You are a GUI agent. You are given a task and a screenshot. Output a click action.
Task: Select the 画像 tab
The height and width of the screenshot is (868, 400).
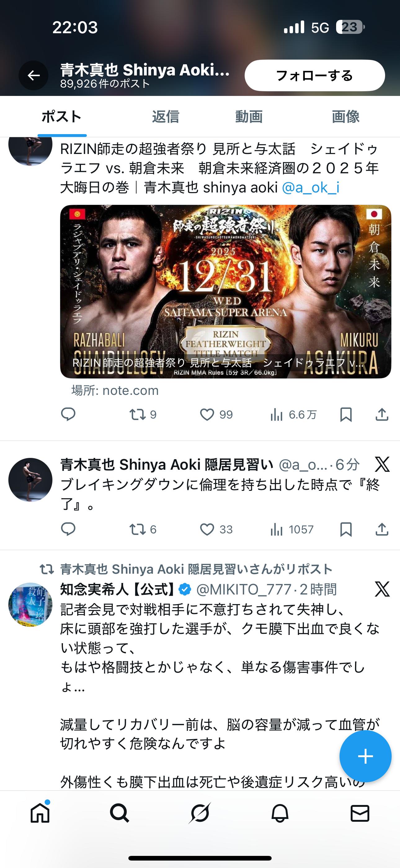click(345, 117)
